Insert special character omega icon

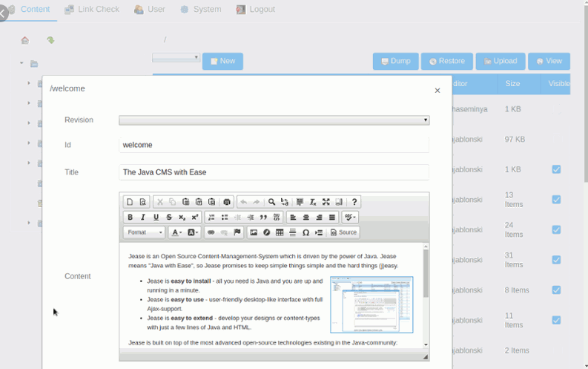(x=305, y=232)
